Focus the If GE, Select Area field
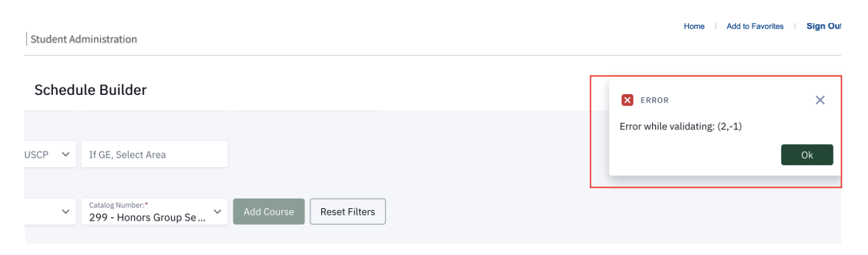Viewport: 868px width, 255px height. pos(154,154)
